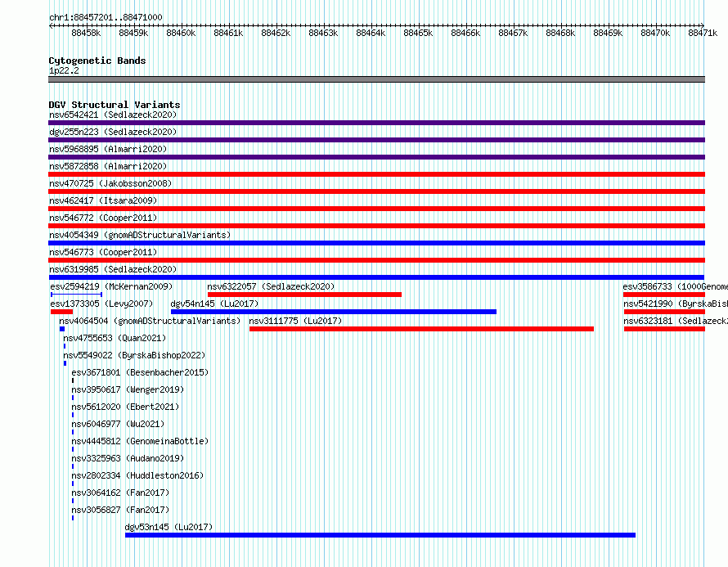
Task: Click blue bar under dgv54n145
Action: click(x=334, y=312)
